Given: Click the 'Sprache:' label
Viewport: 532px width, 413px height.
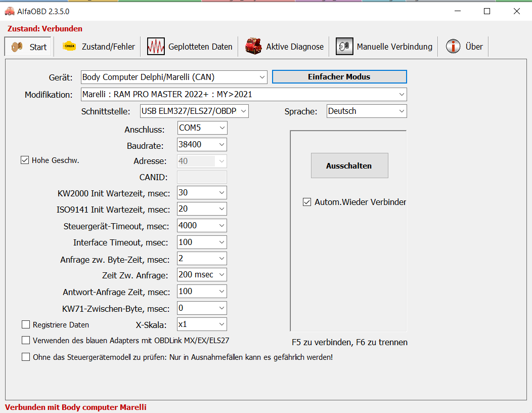Looking at the screenshot, I should [301, 111].
